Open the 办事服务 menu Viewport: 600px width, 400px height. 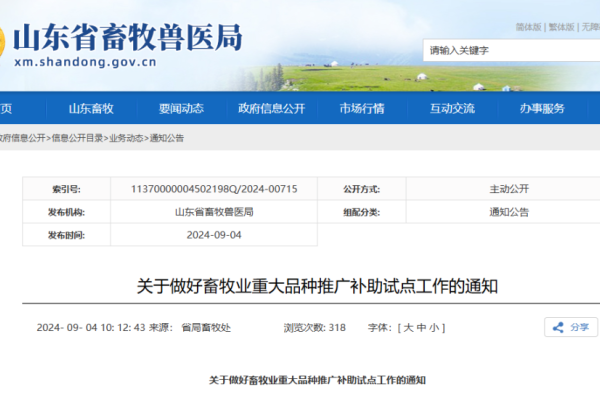(542, 108)
